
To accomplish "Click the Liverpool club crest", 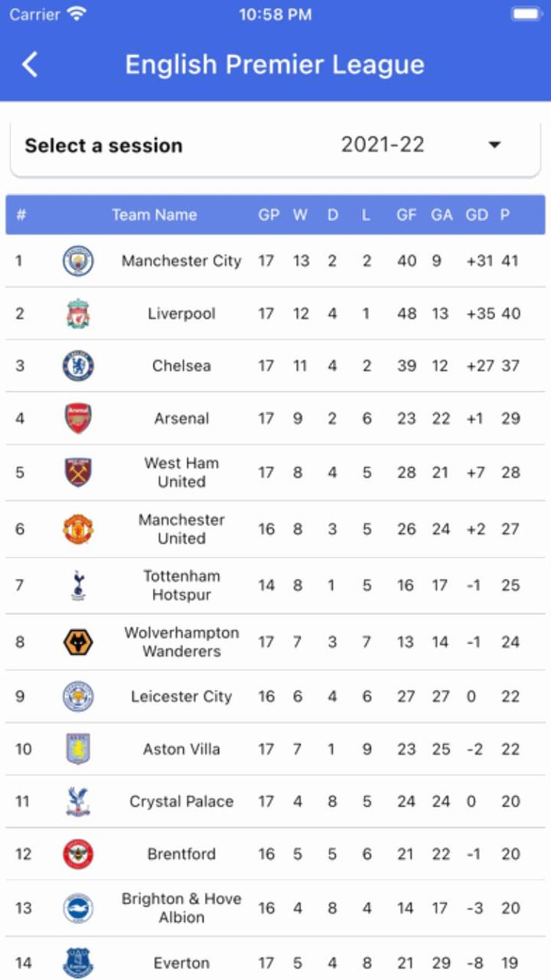I will pos(78,314).
